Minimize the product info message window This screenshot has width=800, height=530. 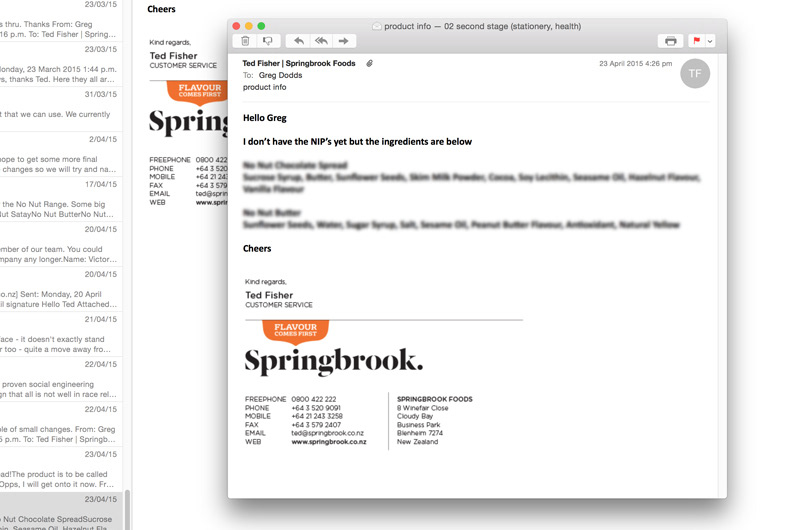pos(248,26)
